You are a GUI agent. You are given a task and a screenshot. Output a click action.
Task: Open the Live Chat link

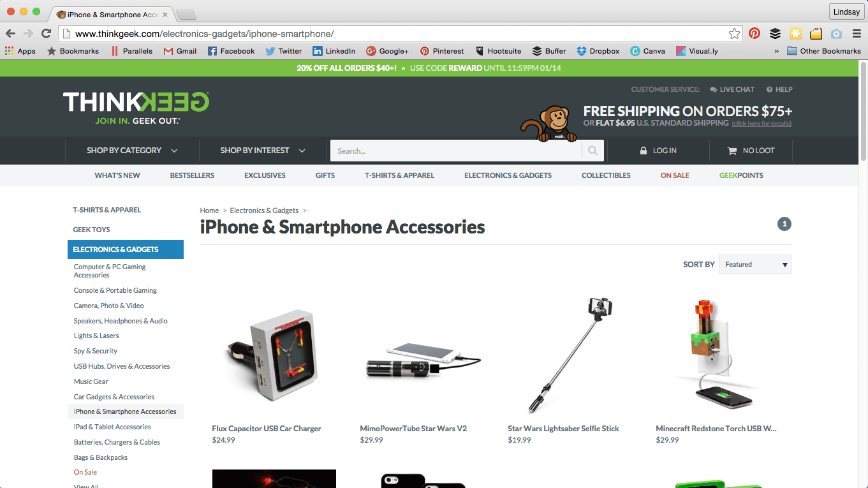(x=732, y=89)
